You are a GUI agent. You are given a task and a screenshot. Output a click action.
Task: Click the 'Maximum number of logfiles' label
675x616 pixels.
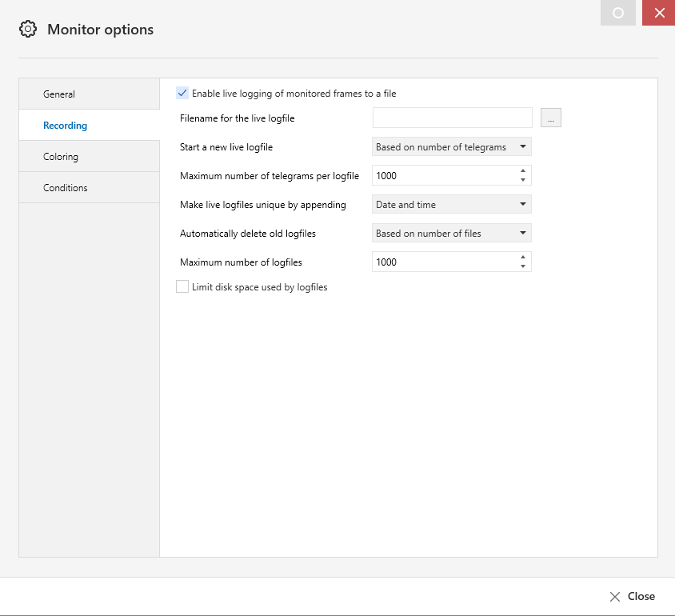241,262
